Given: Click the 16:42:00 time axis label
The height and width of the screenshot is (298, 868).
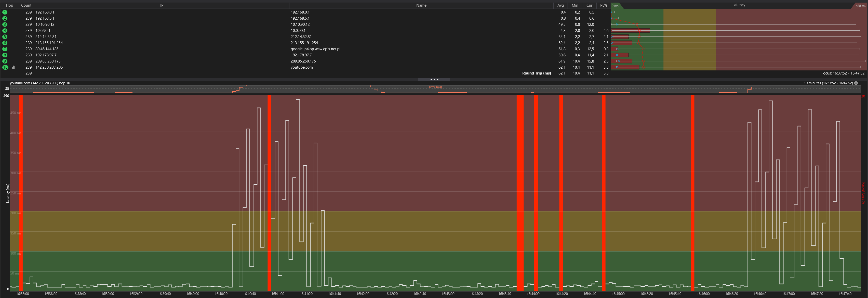Looking at the screenshot, I should (363, 294).
